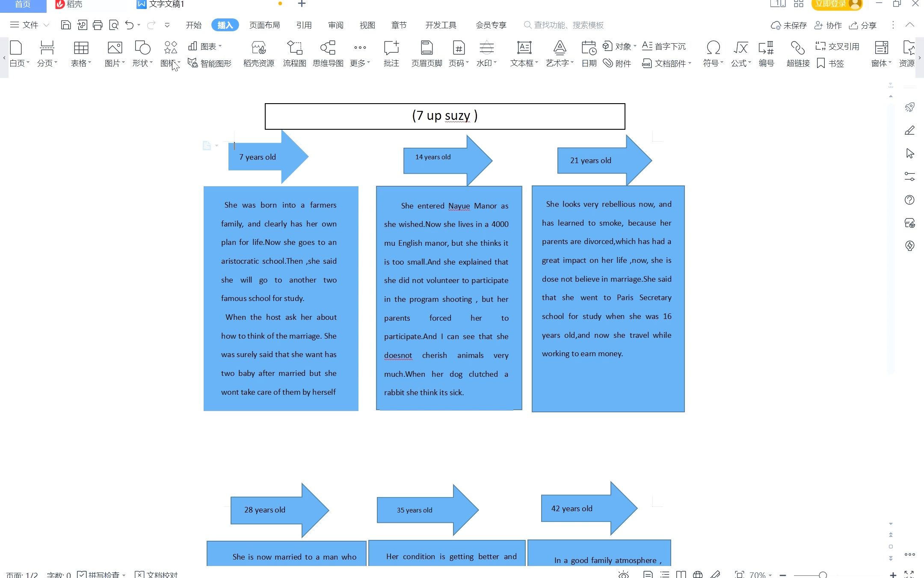The image size is (924, 578).
Task: Click the 开始 (Home) ribbon tab
Action: point(194,25)
